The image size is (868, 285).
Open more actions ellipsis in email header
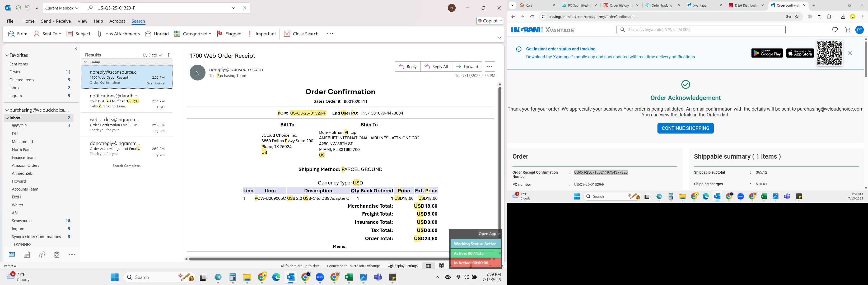point(490,66)
